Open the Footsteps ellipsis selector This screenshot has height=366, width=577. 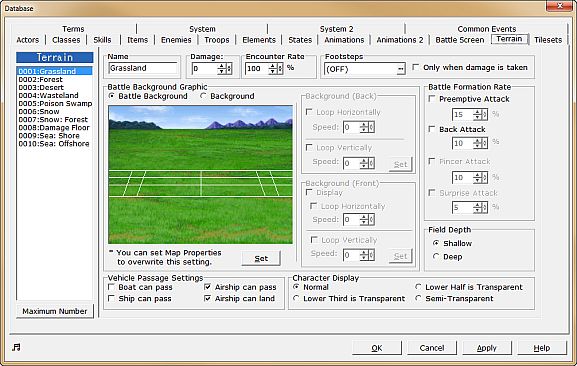401,69
